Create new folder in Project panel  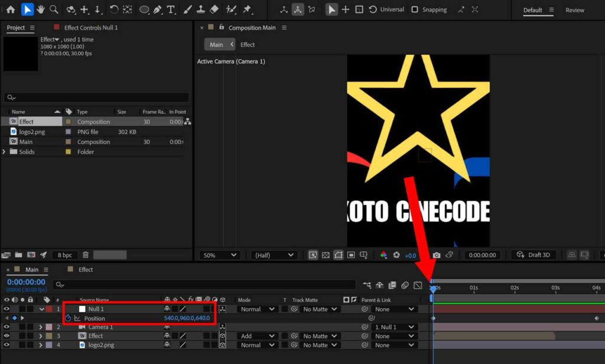click(18, 255)
